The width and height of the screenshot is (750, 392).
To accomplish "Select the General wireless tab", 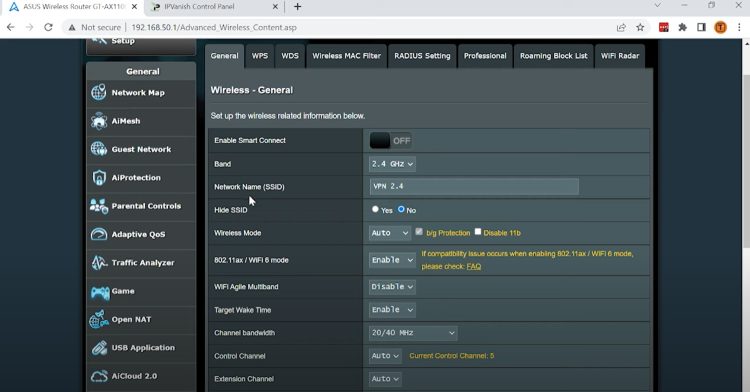I will point(224,56).
